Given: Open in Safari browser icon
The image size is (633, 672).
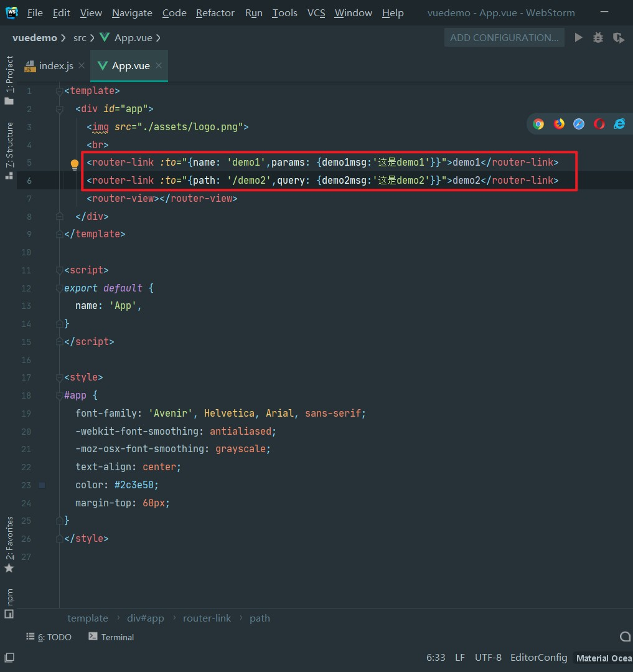Looking at the screenshot, I should click(x=579, y=125).
